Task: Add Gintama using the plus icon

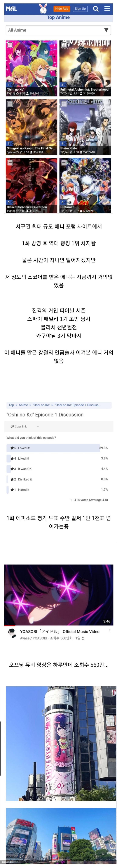Action: 64,163
